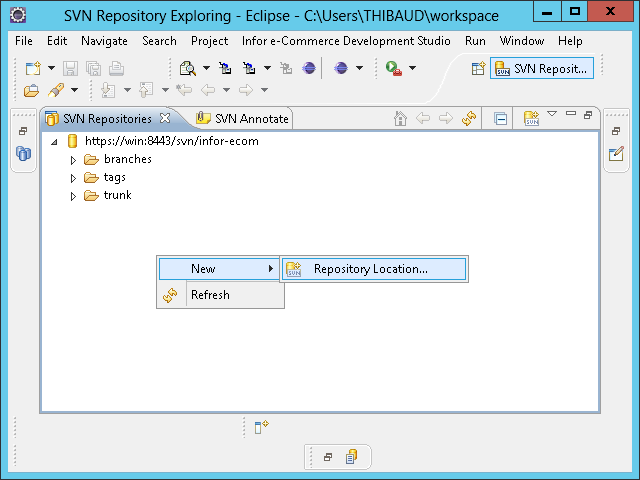Click the https://win:8443/svn/infor-ecom repository node
The height and width of the screenshot is (480, 640).
tap(174, 141)
